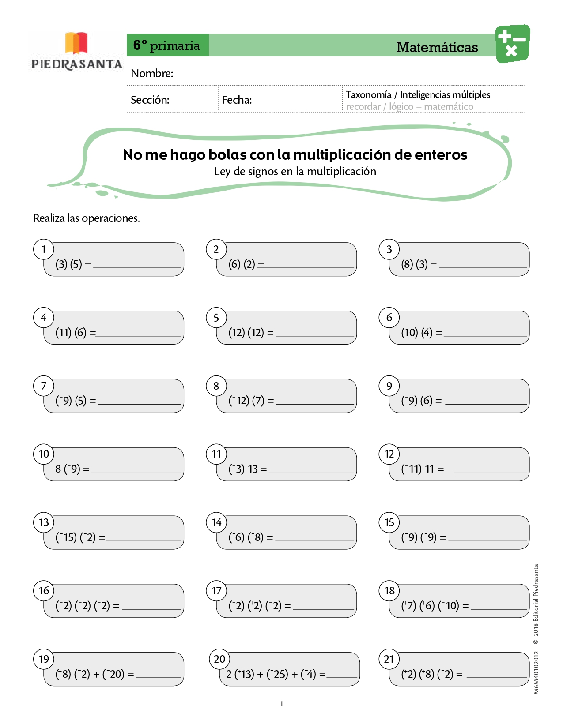Click the worksheet title about multiplicación de enteros

click(295, 154)
